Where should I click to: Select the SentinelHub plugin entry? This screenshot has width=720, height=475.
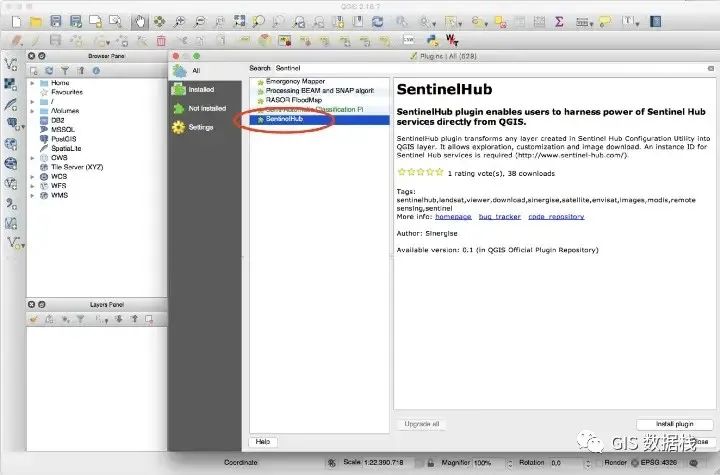point(319,119)
